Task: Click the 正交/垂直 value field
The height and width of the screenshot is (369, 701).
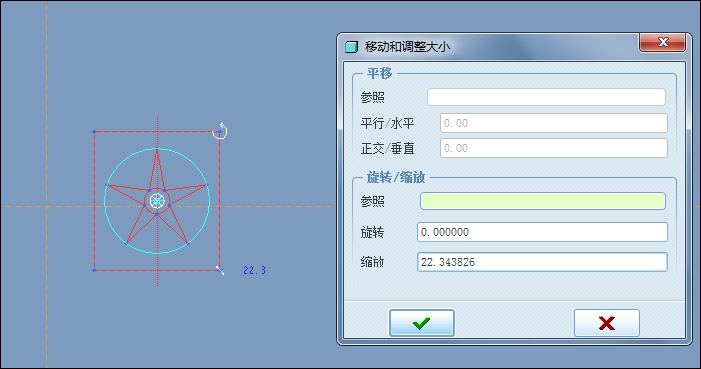Action: click(x=553, y=148)
